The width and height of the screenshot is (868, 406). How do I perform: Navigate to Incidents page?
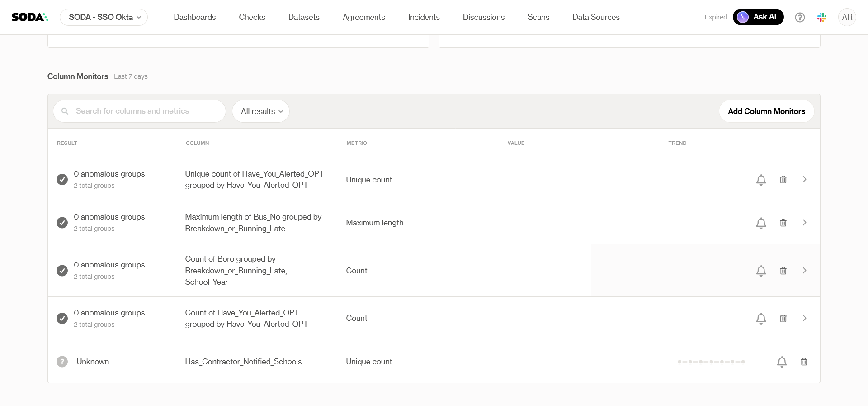click(424, 17)
